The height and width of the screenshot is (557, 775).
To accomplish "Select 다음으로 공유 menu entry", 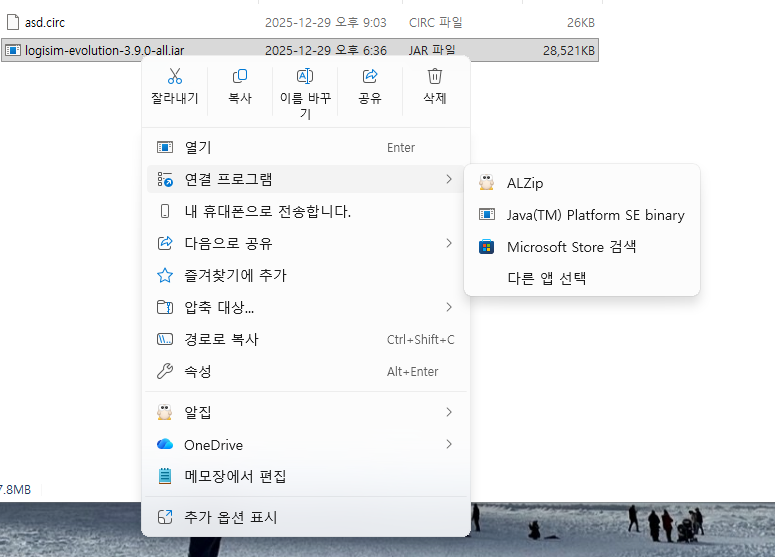I will coord(306,243).
